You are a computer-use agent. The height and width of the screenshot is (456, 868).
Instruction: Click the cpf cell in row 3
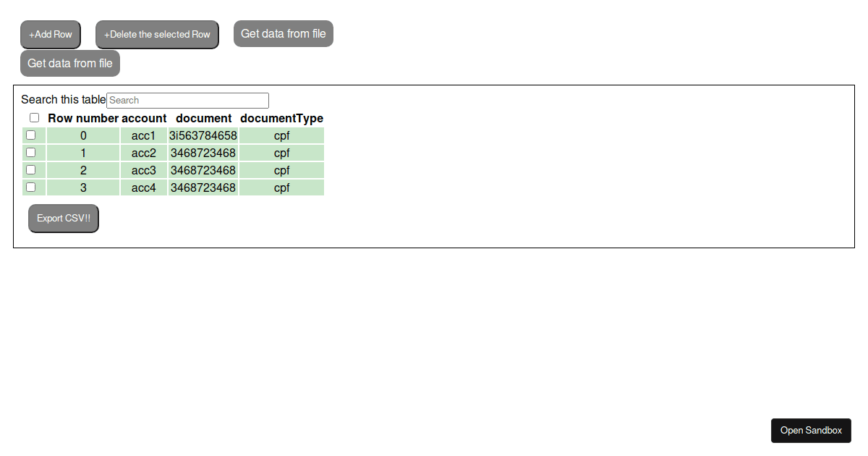281,187
